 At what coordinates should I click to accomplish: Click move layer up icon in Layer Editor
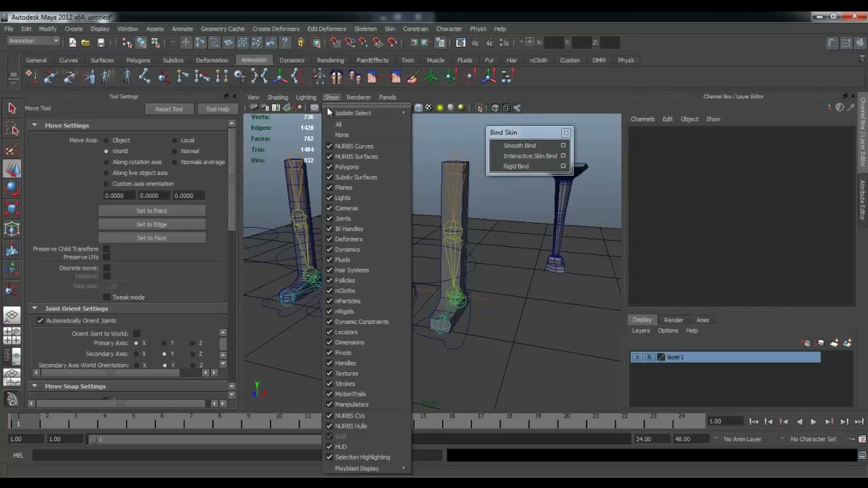(x=806, y=343)
